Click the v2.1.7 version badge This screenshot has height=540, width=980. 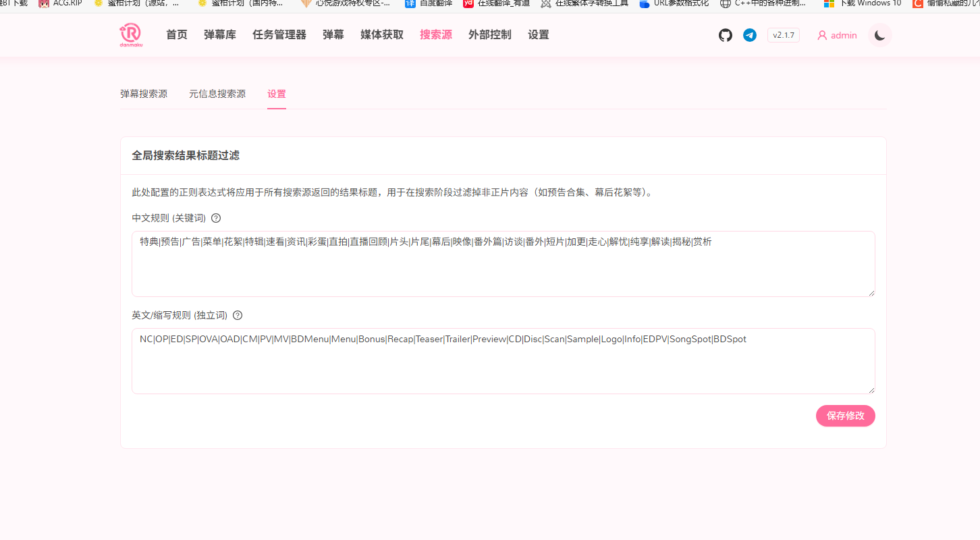pyautogui.click(x=783, y=35)
